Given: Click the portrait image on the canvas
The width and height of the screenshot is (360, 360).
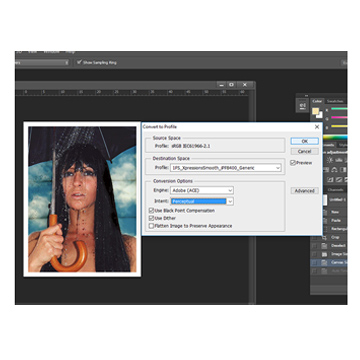Looking at the screenshot, I should point(82,199).
